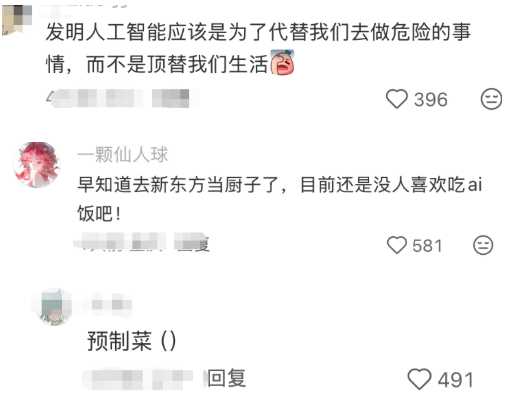515x409 pixels.
Task: Tap the heart next to 581
Action: tap(397, 245)
